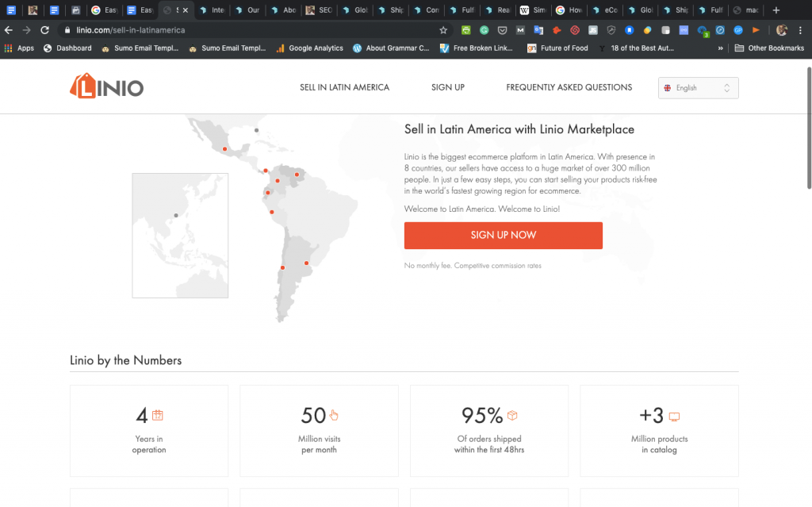Switch to the 'Abo' tab
This screenshot has height=507, width=812.
283,10
